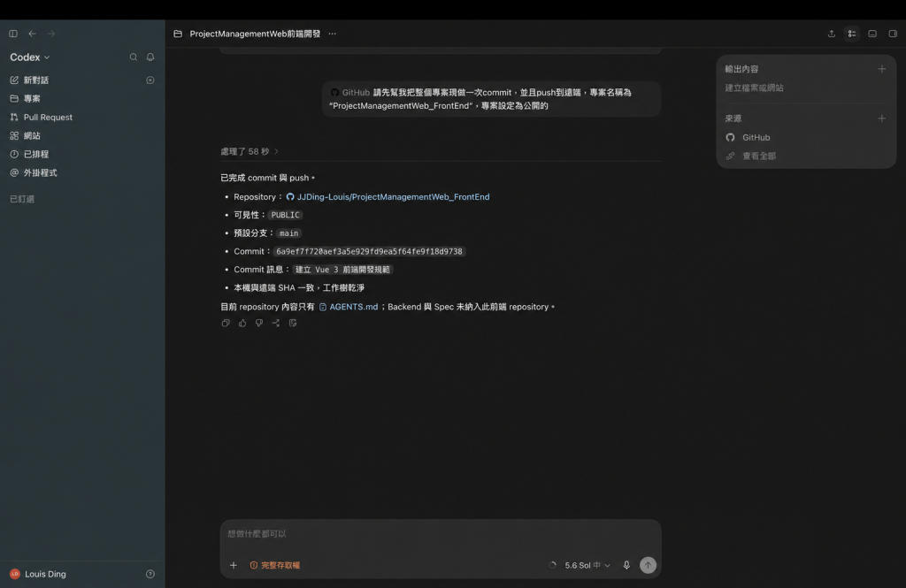Screen dimensions: 906x588
Task: Click the 來源 section heading
Action: 733,118
